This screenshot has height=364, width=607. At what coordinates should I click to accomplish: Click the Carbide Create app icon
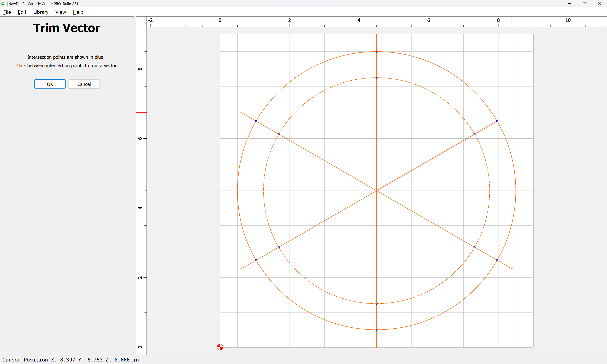click(3, 3)
